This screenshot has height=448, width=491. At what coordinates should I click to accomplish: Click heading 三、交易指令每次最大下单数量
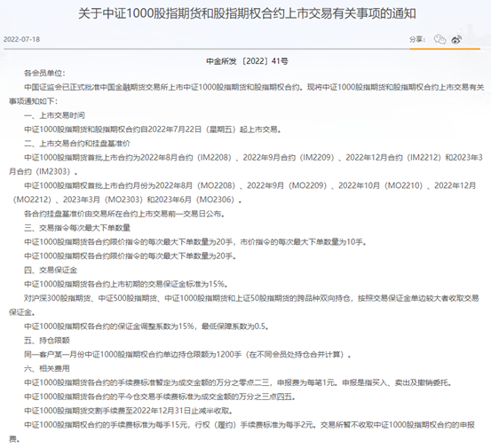(x=77, y=228)
